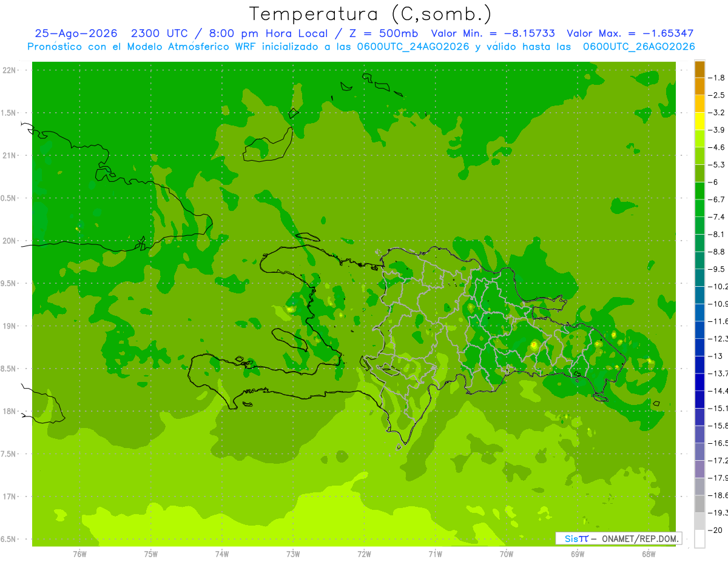The height and width of the screenshot is (562, 728).
Task: Click the "71W" longitude axis label
Action: coord(435,554)
